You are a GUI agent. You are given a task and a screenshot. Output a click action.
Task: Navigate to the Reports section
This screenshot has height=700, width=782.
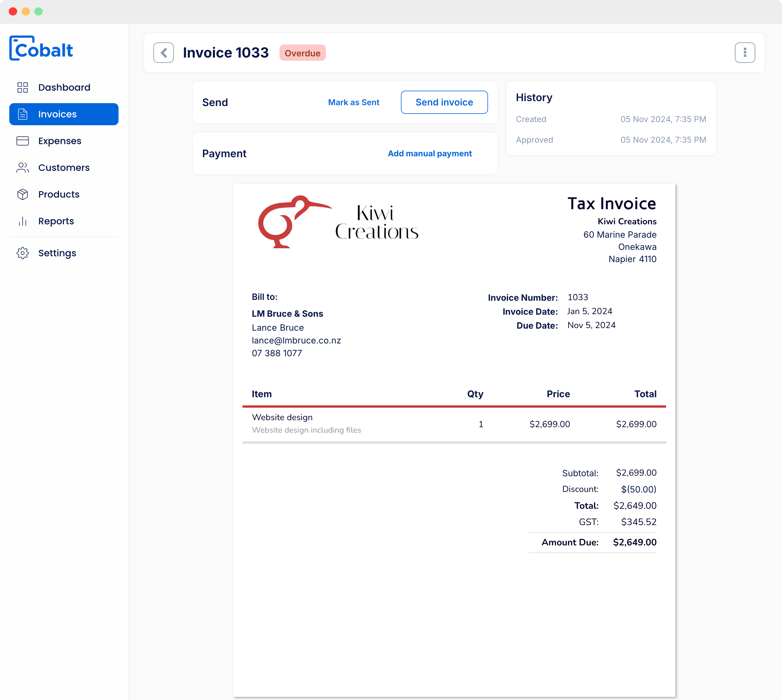pos(56,221)
